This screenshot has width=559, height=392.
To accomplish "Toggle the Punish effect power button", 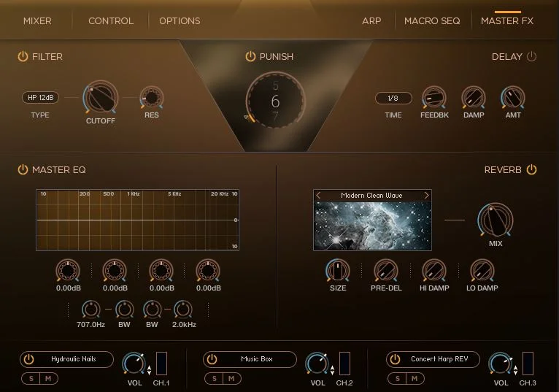I will coord(250,56).
